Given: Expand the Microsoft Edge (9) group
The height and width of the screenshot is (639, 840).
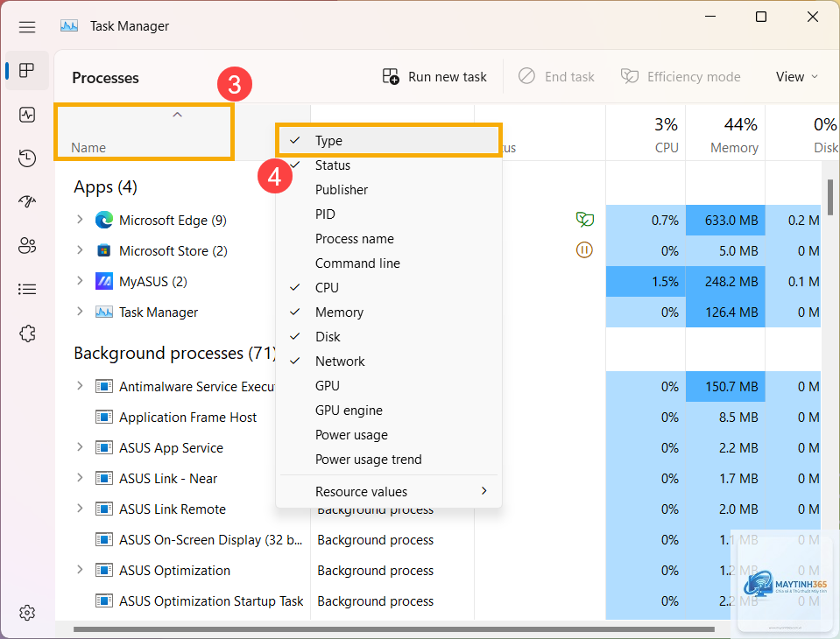Looking at the screenshot, I should [x=80, y=220].
